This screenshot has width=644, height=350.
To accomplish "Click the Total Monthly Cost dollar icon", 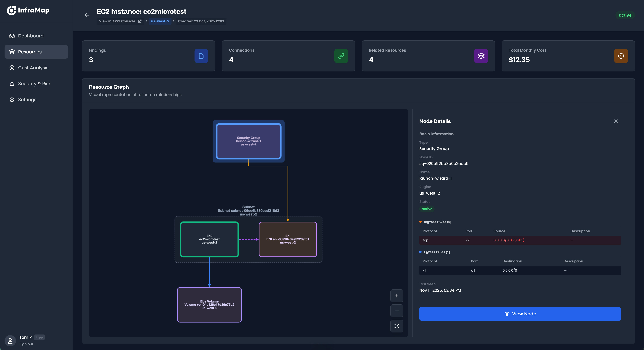I will pyautogui.click(x=621, y=56).
